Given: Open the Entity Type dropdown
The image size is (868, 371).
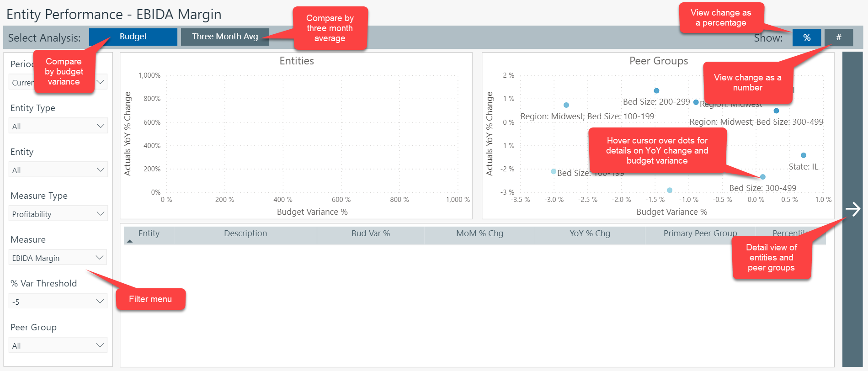Looking at the screenshot, I should [58, 126].
